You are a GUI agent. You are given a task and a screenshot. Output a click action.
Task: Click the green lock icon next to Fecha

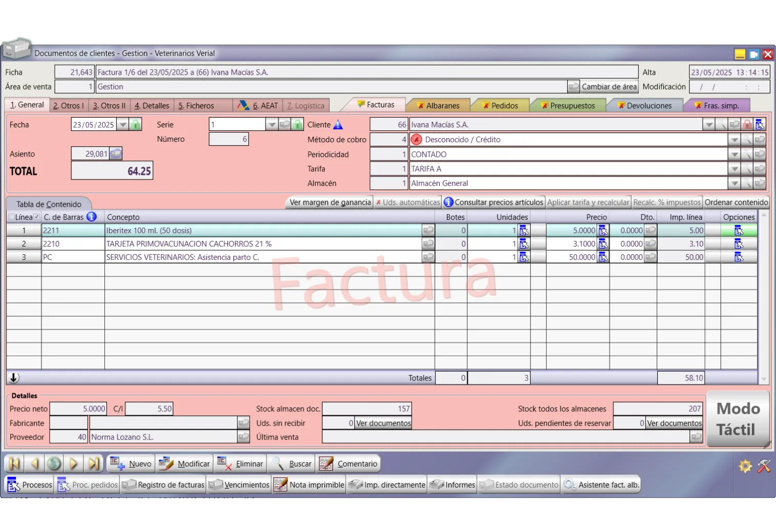[135, 125]
